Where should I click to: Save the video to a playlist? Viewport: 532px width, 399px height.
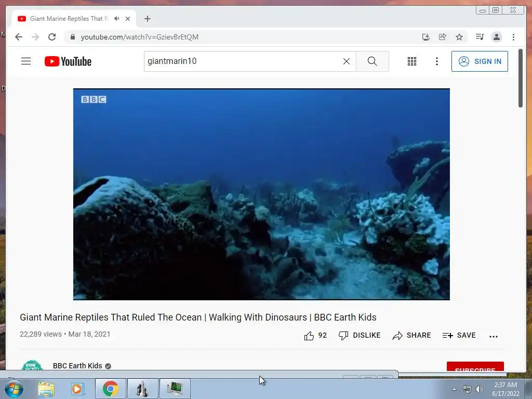[459, 336]
